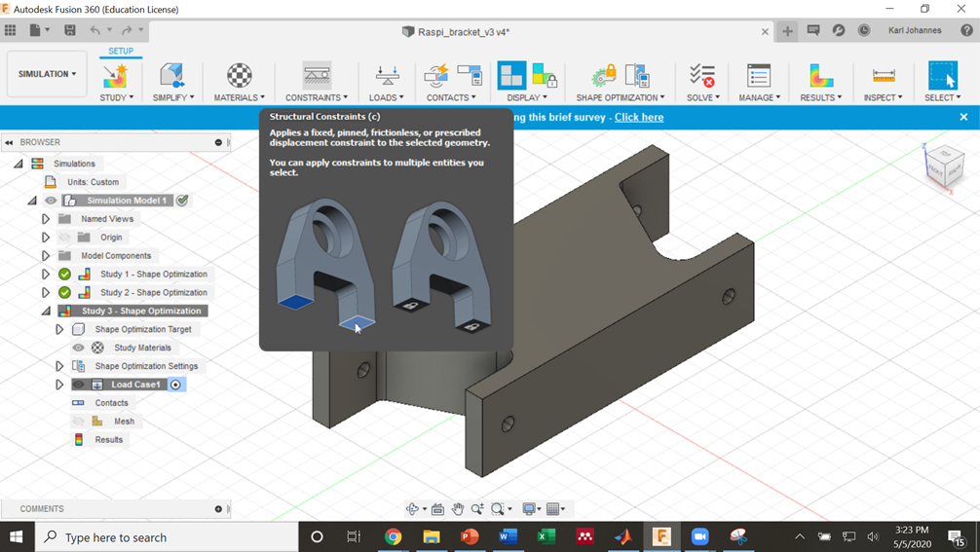Click the Help question mark icon
The width and height of the screenshot is (980, 552).
click(x=966, y=30)
